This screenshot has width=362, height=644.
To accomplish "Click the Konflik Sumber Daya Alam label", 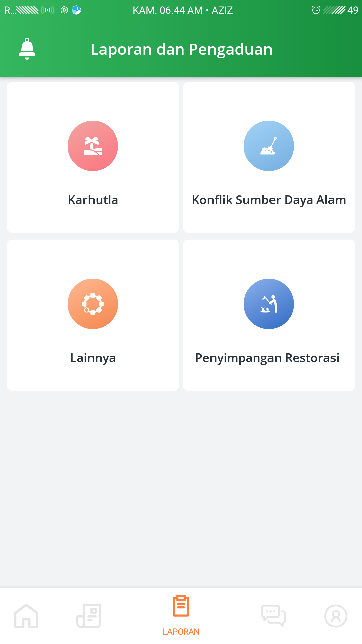I will click(269, 200).
